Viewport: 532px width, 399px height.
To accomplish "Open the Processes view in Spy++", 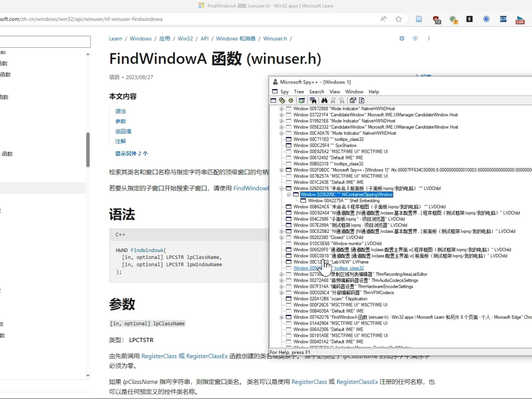I will [282, 100].
